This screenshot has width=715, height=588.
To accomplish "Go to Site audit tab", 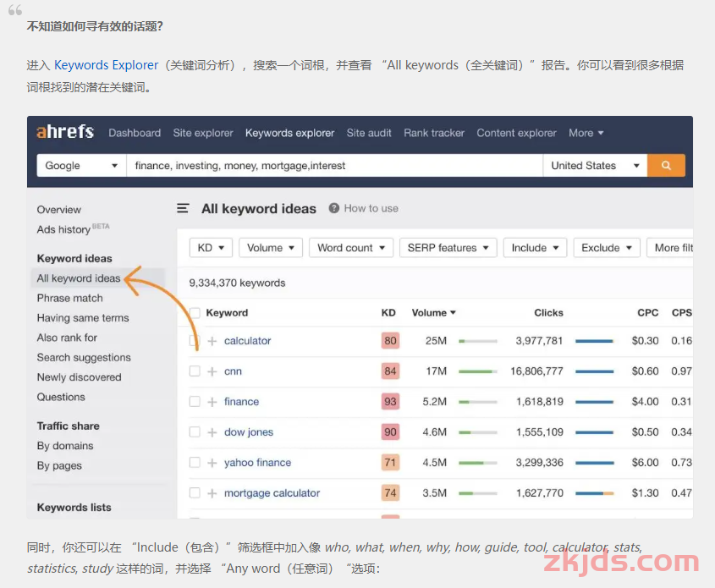I will [369, 133].
